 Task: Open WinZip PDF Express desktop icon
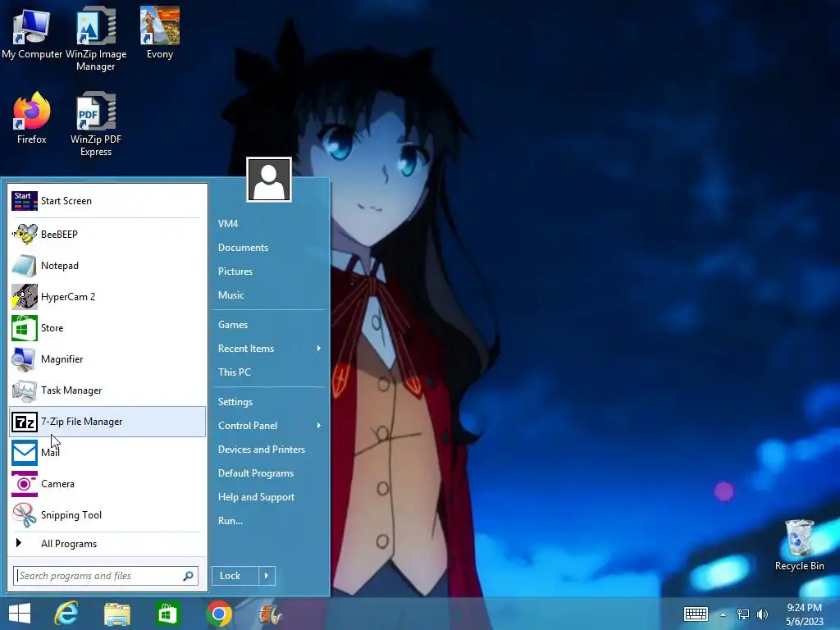coord(96,125)
